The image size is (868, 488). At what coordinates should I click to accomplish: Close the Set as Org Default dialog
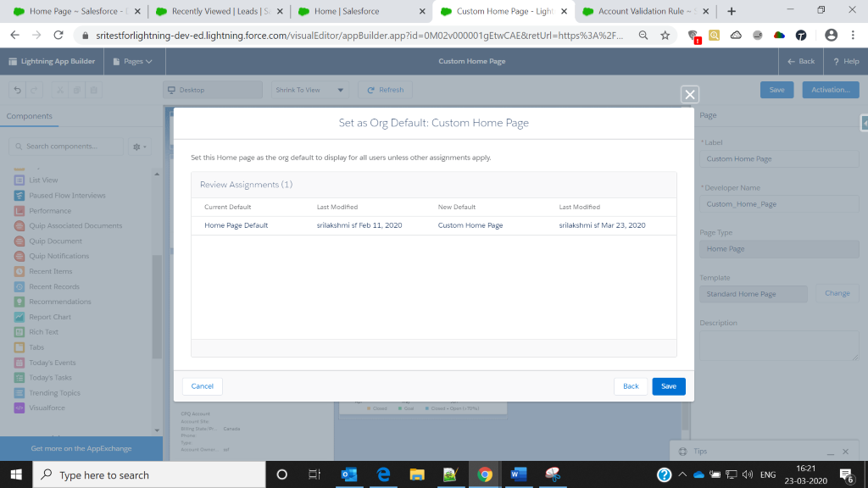690,95
